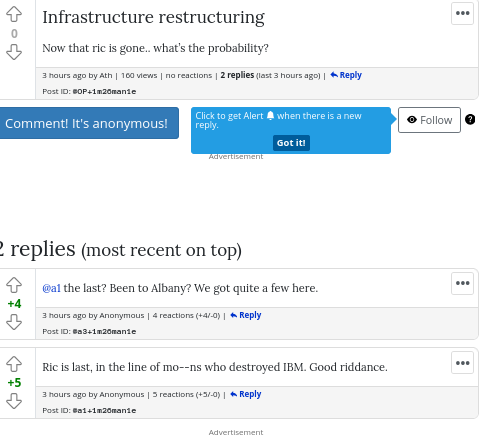Follow this thread with the Follow button

tap(429, 120)
